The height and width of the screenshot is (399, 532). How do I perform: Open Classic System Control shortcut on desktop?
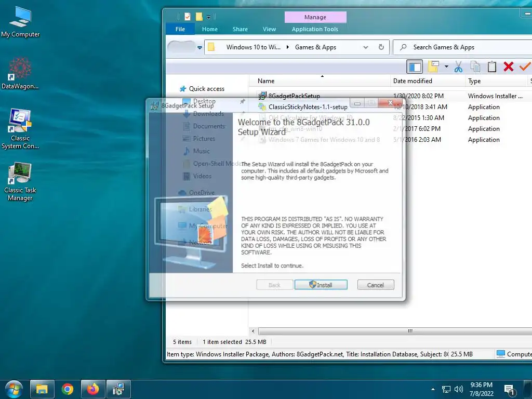20,129
